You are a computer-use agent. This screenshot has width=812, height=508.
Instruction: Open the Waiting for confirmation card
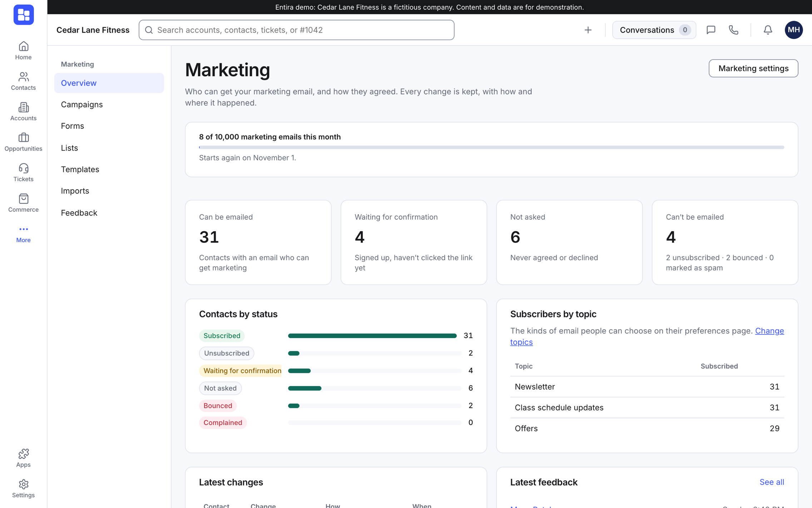point(414,242)
